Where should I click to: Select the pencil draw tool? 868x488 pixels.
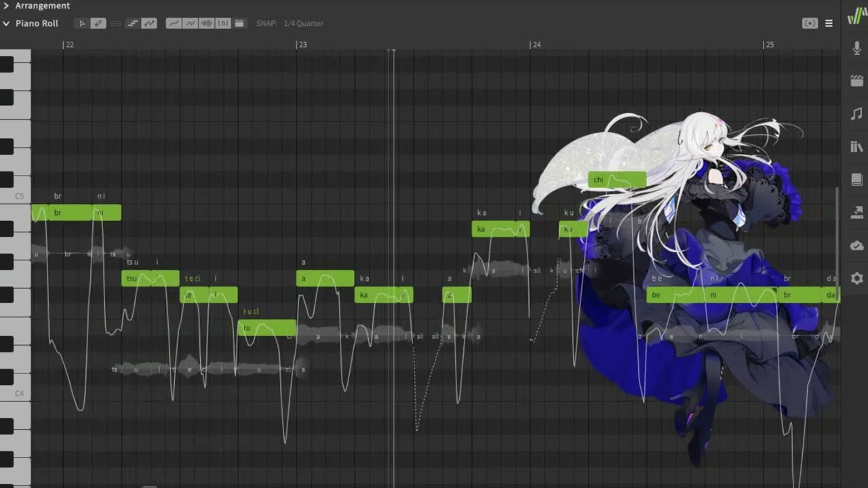[98, 23]
